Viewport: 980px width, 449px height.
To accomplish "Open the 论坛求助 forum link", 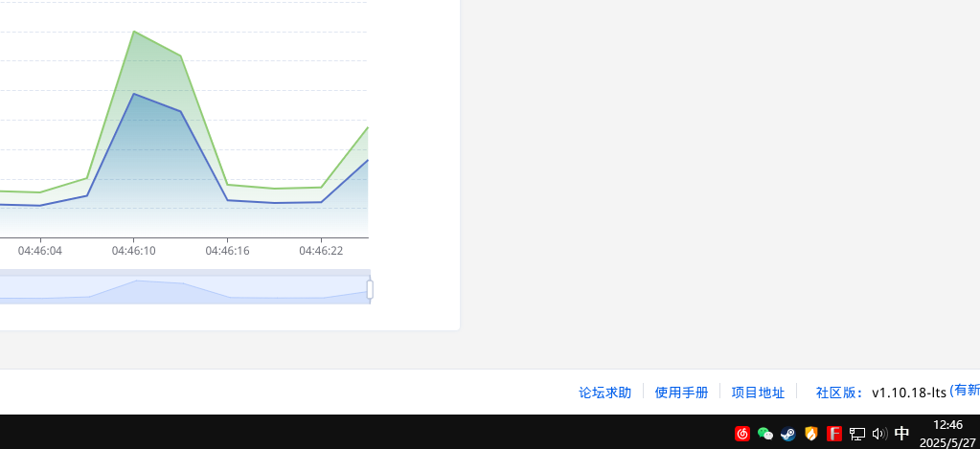I will point(605,393).
